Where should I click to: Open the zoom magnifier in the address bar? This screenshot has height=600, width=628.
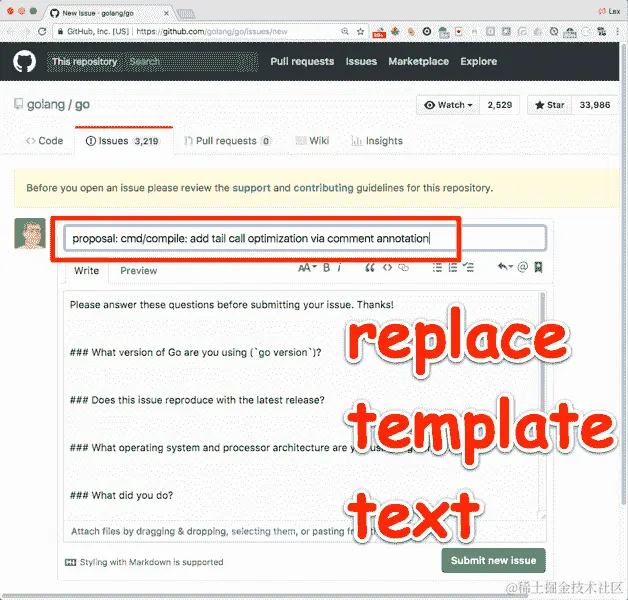point(345,31)
